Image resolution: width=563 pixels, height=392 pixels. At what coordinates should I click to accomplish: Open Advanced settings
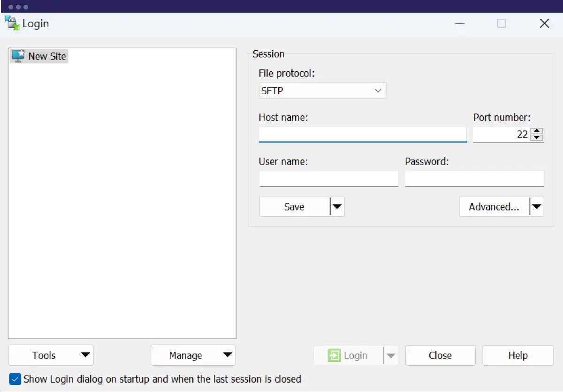494,207
